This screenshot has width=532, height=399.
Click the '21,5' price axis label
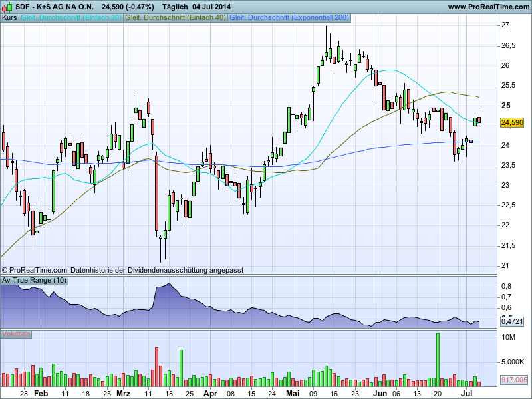[508, 245]
